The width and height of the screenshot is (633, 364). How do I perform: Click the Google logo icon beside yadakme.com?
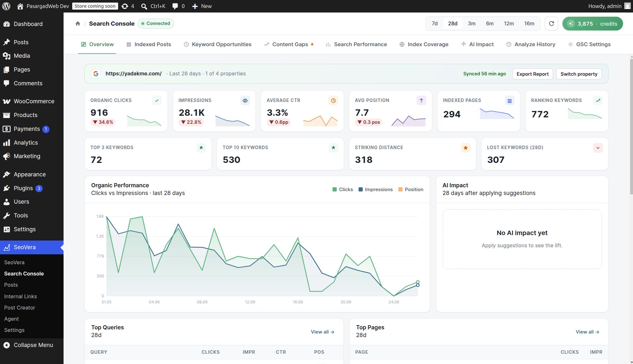[x=96, y=74]
